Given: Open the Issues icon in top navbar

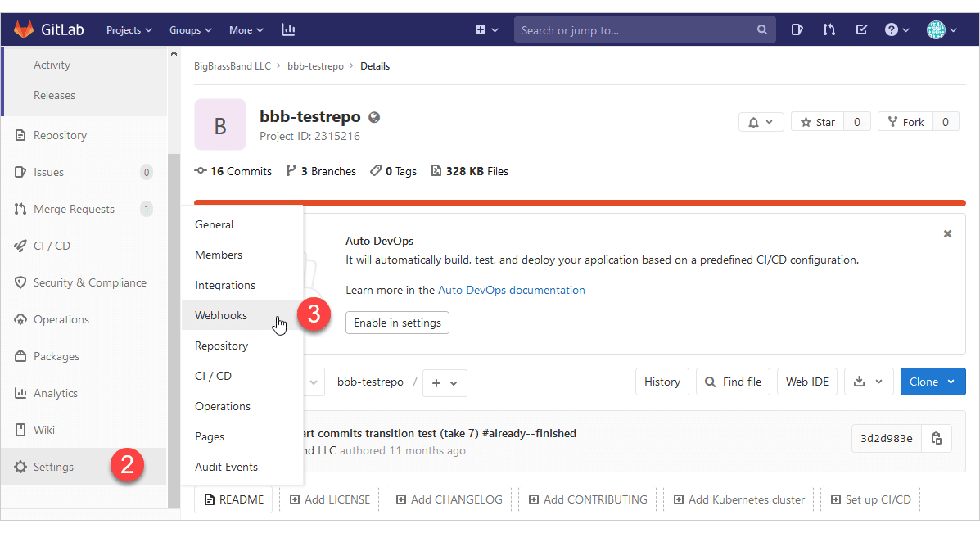Looking at the screenshot, I should click(x=797, y=29).
